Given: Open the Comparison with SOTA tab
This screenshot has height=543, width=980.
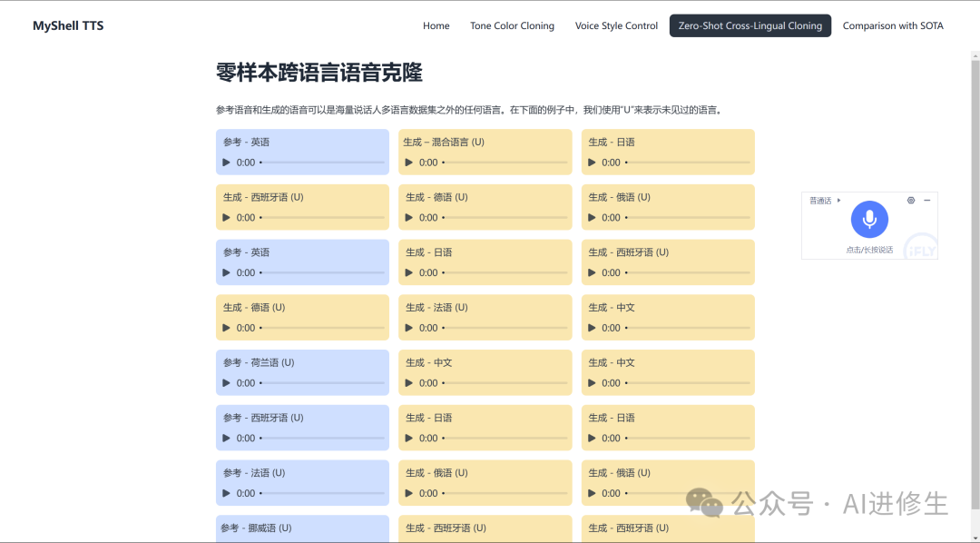Looking at the screenshot, I should click(x=893, y=25).
